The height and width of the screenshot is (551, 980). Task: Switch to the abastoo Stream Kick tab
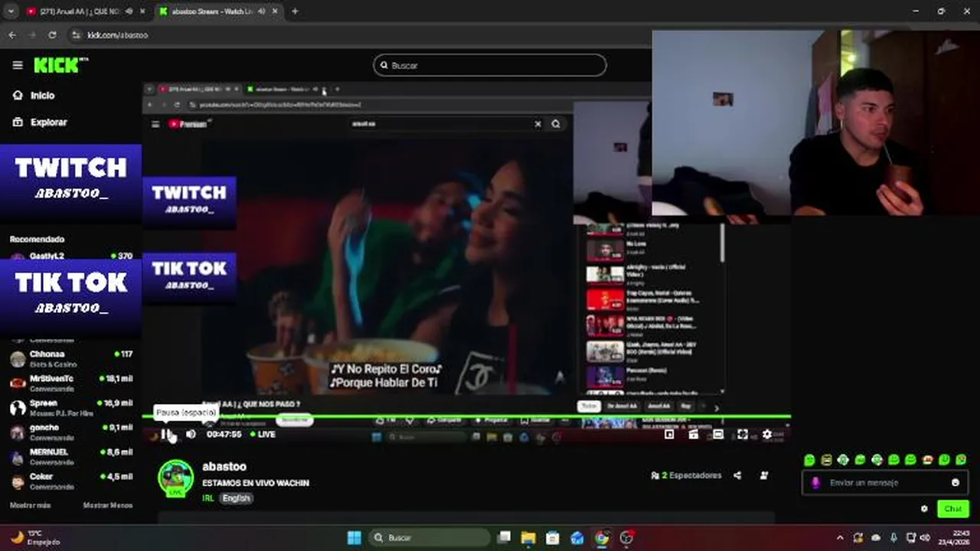pyautogui.click(x=218, y=11)
